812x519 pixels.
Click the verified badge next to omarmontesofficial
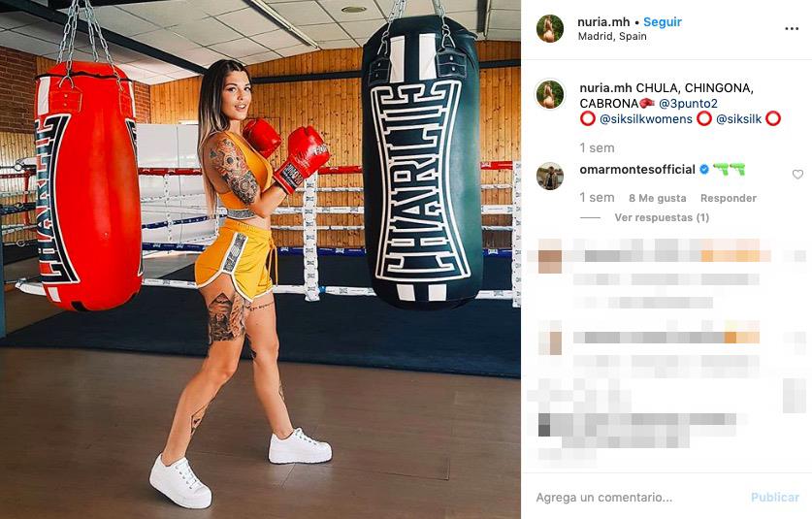[x=704, y=170]
